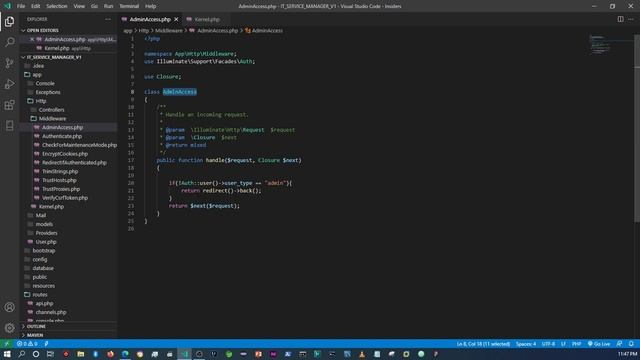This screenshot has width=640, height=360.
Task: Open Source Control view in activity bar
Action: [x=9, y=63]
